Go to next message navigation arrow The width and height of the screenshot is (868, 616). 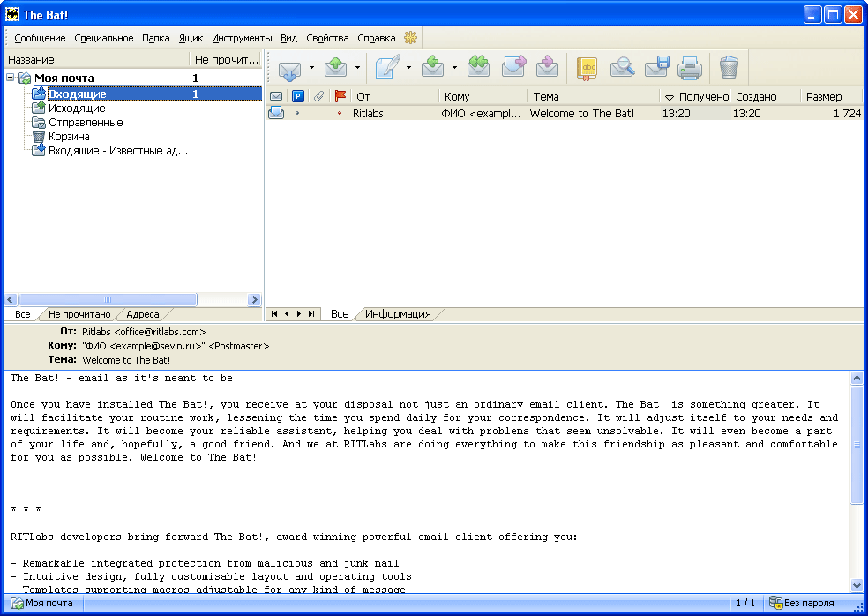tap(299, 313)
